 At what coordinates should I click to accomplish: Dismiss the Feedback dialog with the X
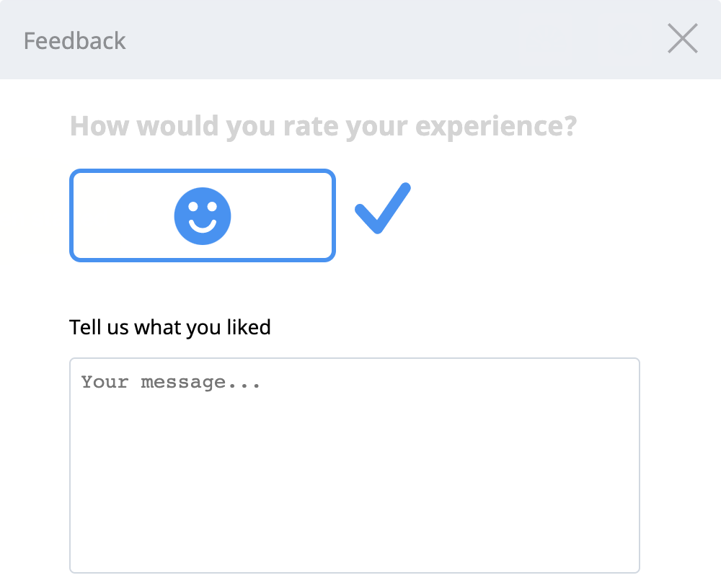click(682, 39)
